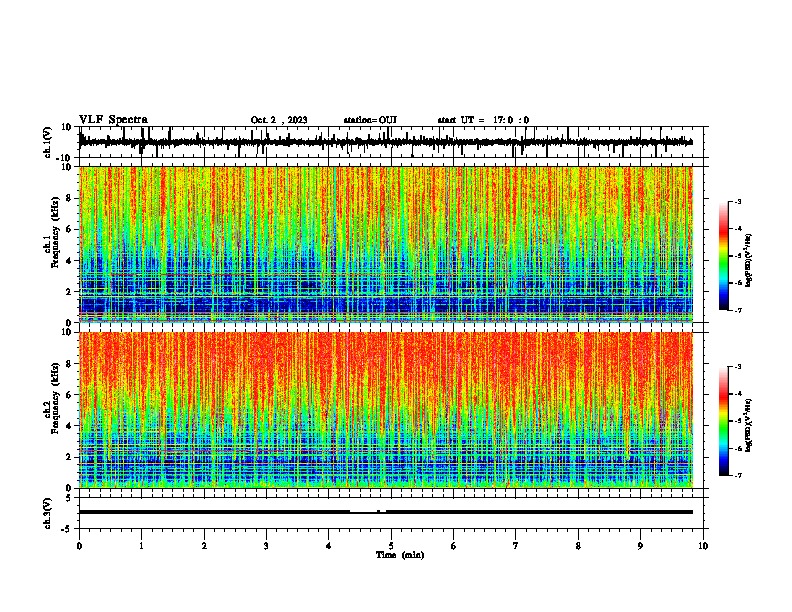Click the time axis tick label "3"
This screenshot has width=792, height=612.
[266, 546]
